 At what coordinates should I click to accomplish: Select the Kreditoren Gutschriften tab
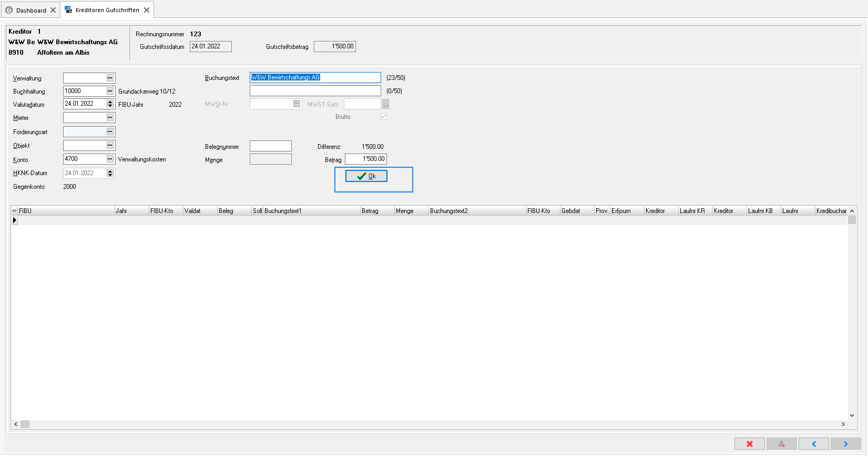[107, 10]
